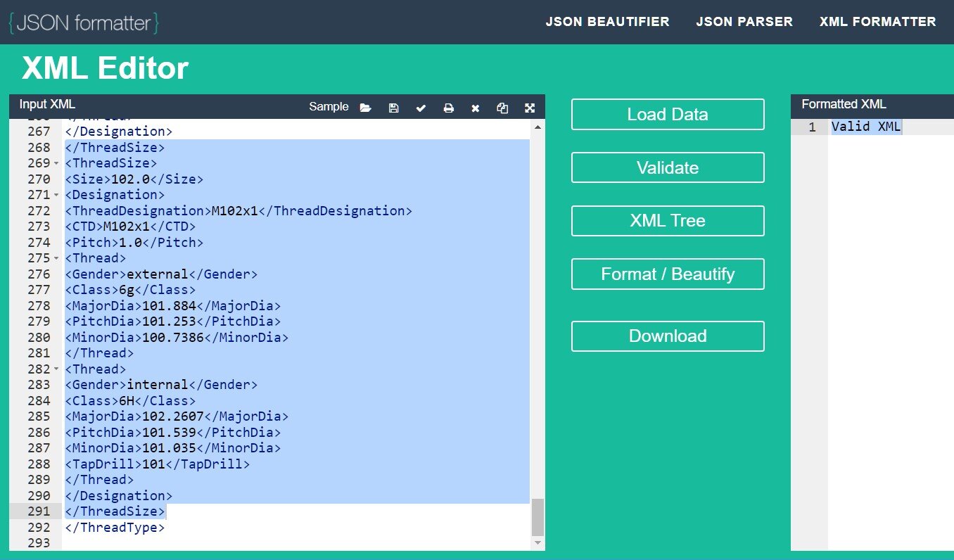The height and width of the screenshot is (560, 954).
Task: Click the PitchDia 101.253 line
Action: [172, 322]
